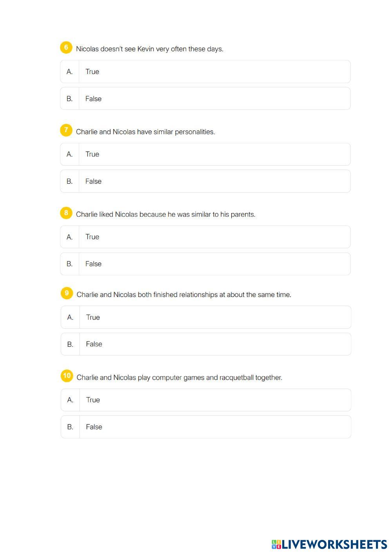Pick True for question 9 about relationships
The width and height of the screenshot is (392, 554).
(206, 317)
